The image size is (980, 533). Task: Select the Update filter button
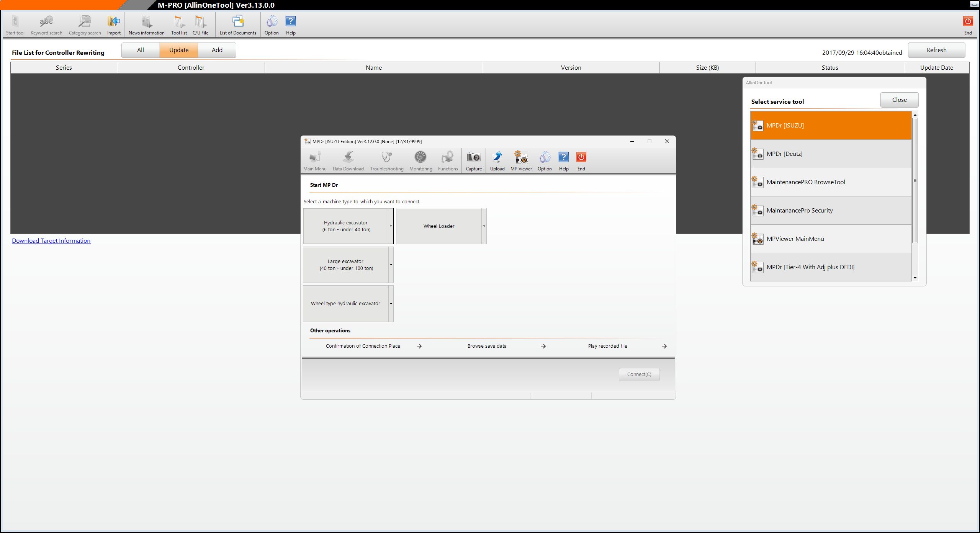[x=179, y=50]
